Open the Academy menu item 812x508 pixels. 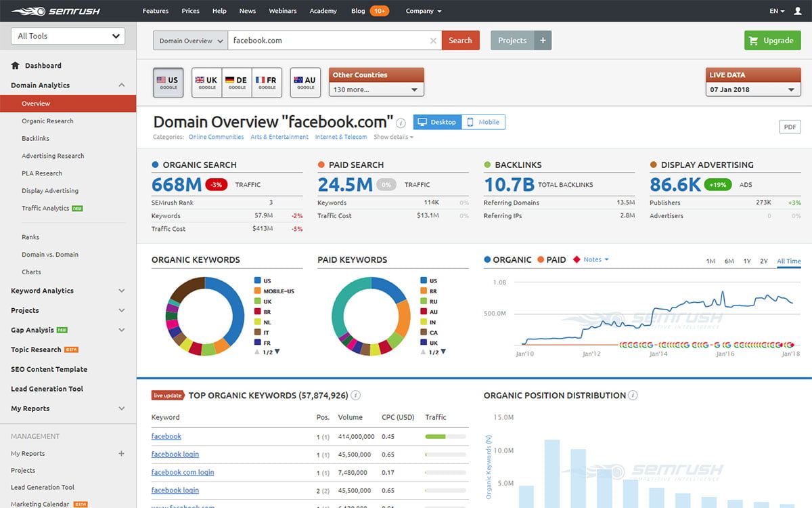tap(323, 12)
